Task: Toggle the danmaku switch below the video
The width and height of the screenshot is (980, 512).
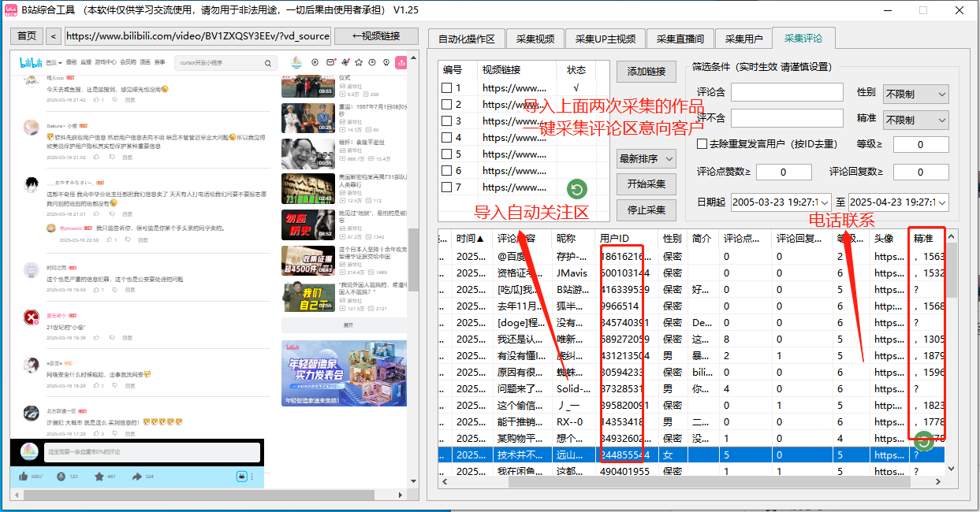Action: (241, 477)
